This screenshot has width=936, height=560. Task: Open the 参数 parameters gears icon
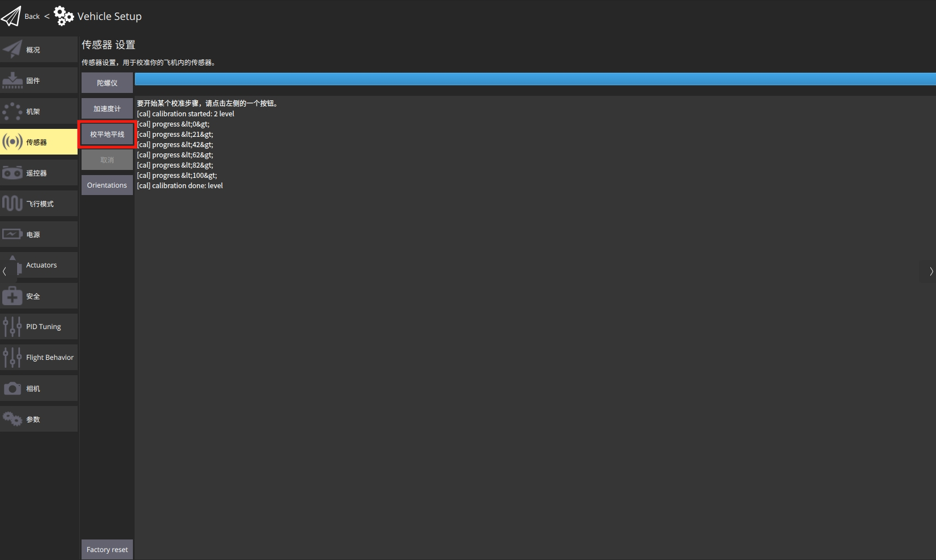click(x=13, y=419)
